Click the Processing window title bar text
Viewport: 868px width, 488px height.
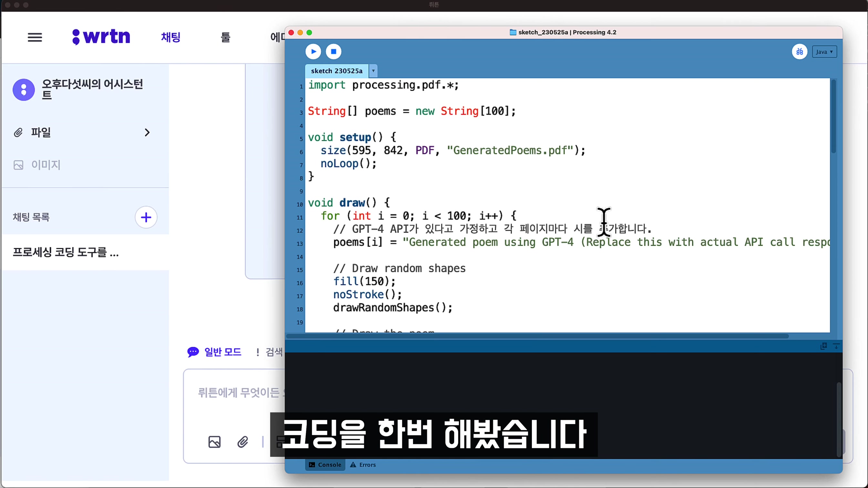point(567,32)
